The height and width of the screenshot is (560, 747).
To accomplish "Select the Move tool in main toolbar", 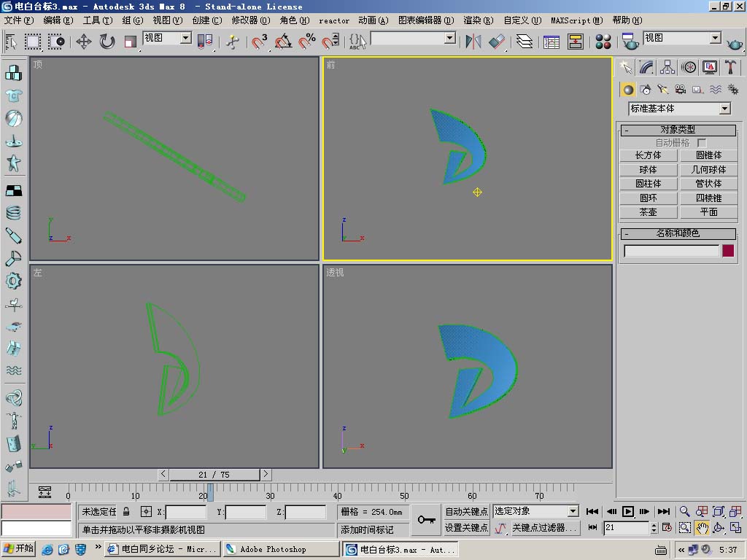I will pos(84,42).
